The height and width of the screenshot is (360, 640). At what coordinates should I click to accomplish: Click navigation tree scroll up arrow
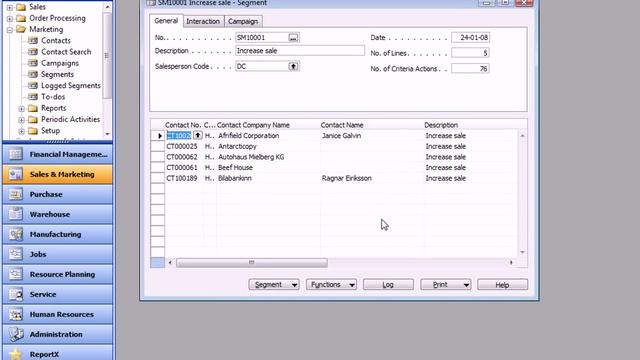pos(107,7)
